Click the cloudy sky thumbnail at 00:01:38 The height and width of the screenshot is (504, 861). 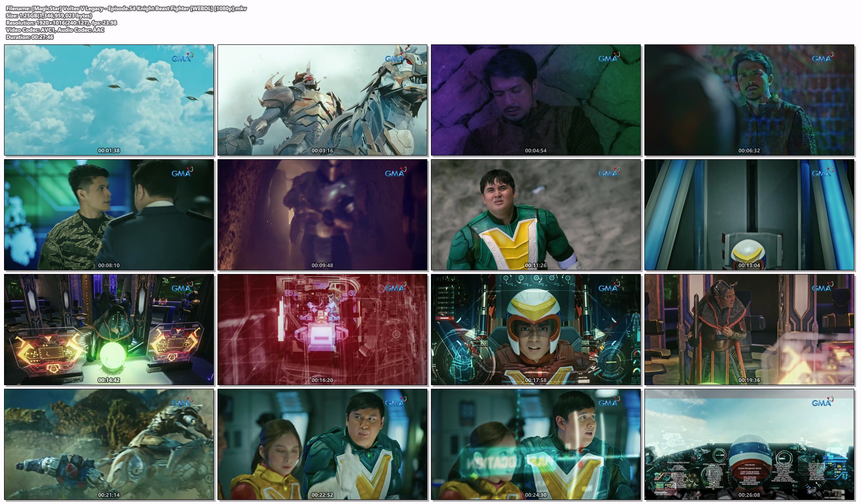[x=109, y=100]
